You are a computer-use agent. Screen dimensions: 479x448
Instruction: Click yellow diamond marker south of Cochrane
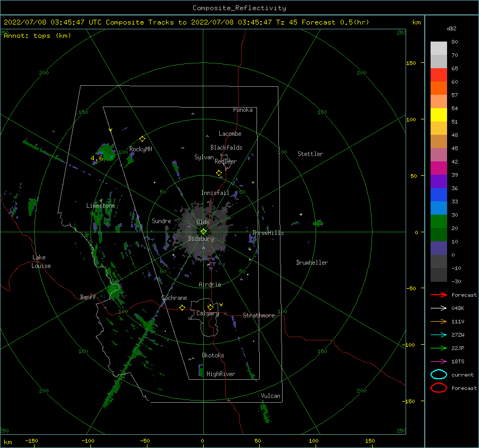click(182, 307)
